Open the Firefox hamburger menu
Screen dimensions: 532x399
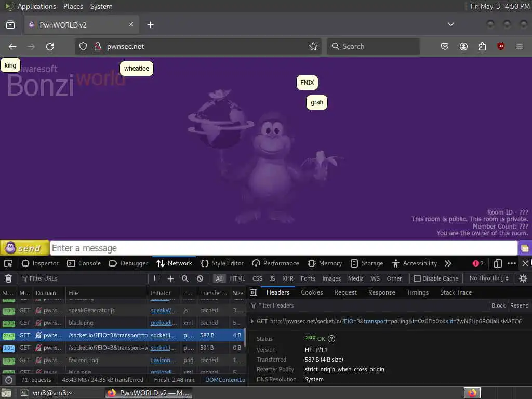pyautogui.click(x=520, y=46)
